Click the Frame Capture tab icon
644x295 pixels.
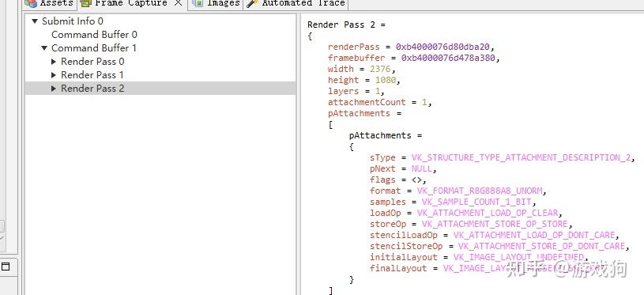[86, 3]
